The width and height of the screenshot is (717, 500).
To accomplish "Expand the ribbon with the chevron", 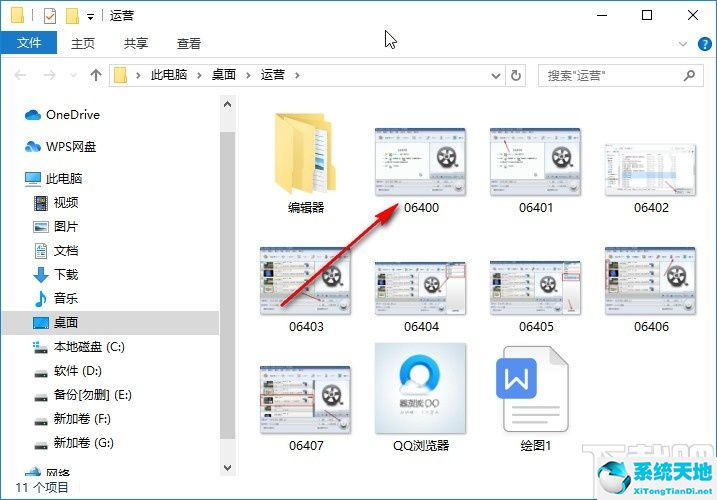I will [683, 44].
